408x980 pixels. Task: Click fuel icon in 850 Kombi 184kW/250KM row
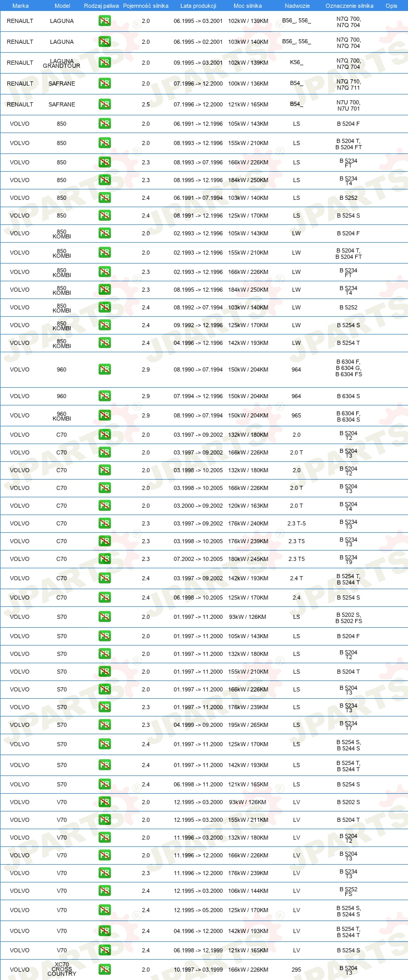point(104,290)
